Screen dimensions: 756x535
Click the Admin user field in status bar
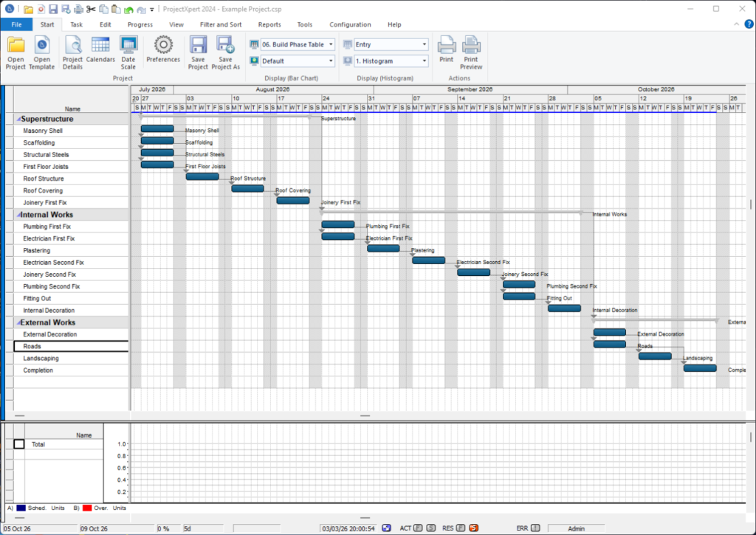tap(576, 528)
